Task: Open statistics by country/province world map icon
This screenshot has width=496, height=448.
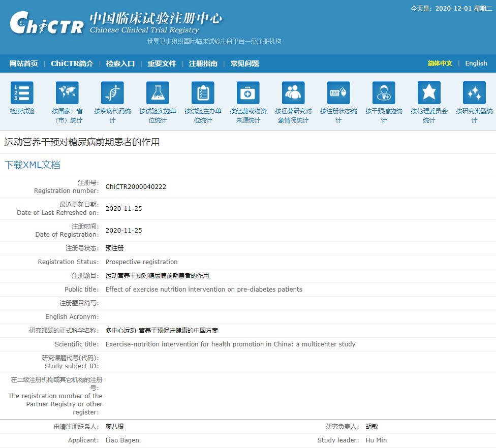Action: 67,93
